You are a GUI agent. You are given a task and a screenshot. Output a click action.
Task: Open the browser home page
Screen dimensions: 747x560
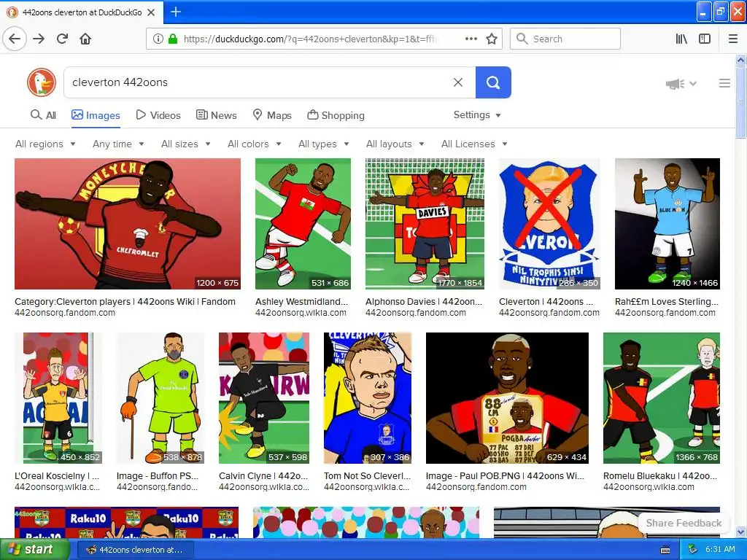85,39
